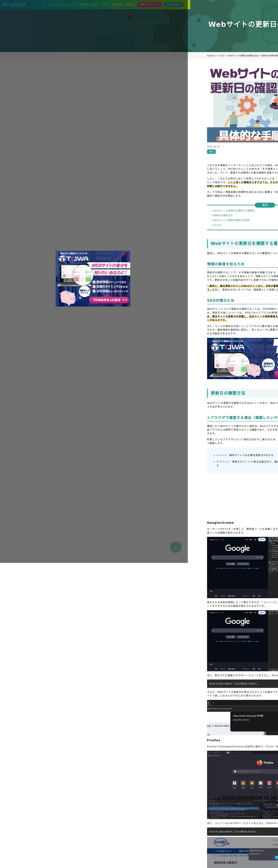Open the ブログ menu item
This screenshot has width=278, height=868.
click(x=106, y=5)
